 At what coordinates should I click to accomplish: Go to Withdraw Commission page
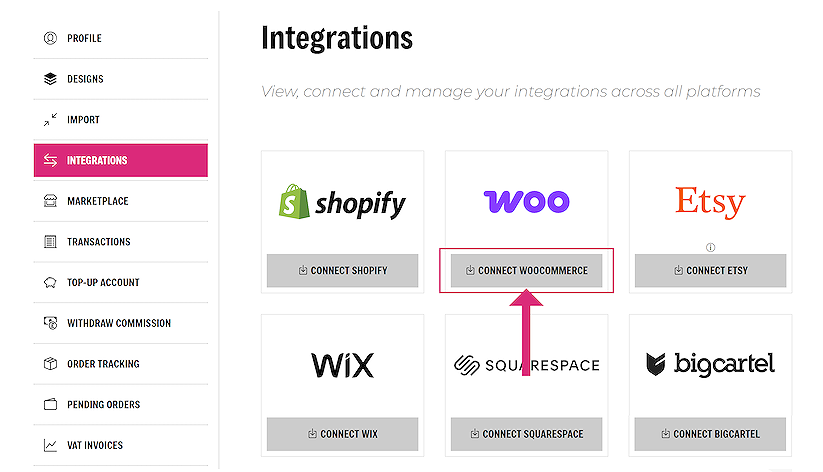click(119, 323)
